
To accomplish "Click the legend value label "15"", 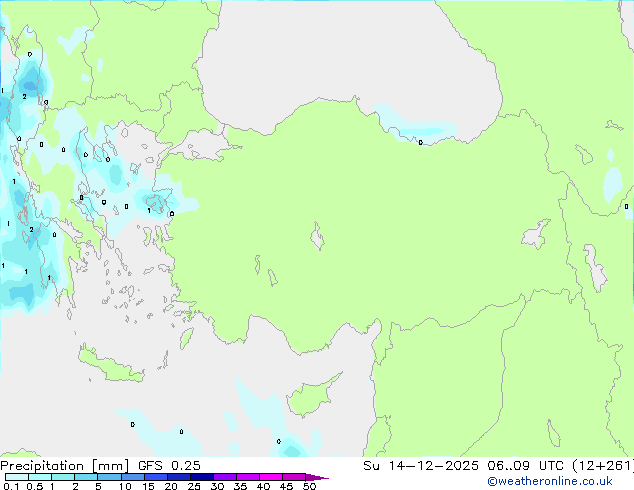I will [148, 486].
